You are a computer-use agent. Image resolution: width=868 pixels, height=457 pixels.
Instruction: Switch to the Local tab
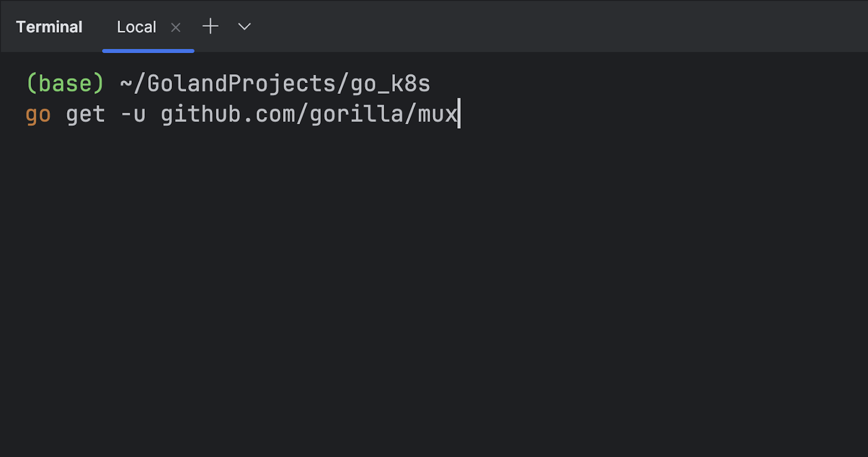coord(137,27)
